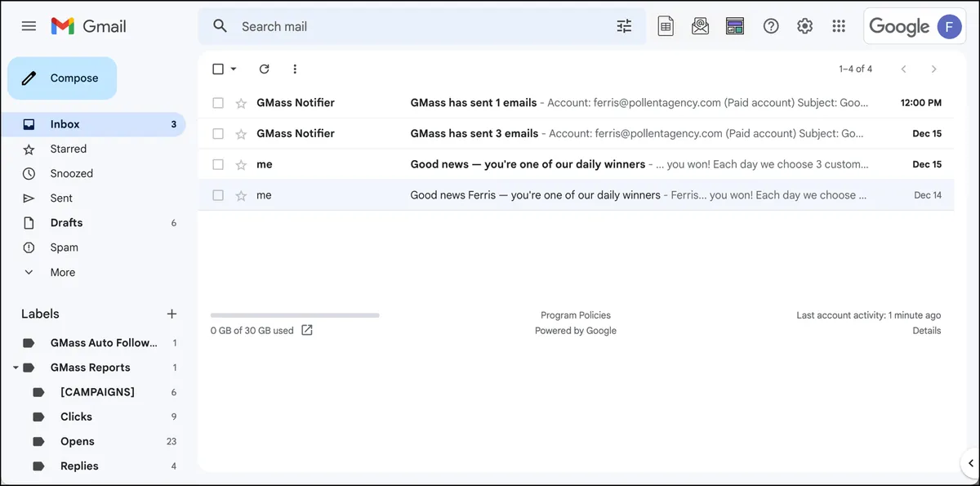Click 0 GB of 30 GB used text
The width and height of the screenshot is (980, 486).
point(252,331)
